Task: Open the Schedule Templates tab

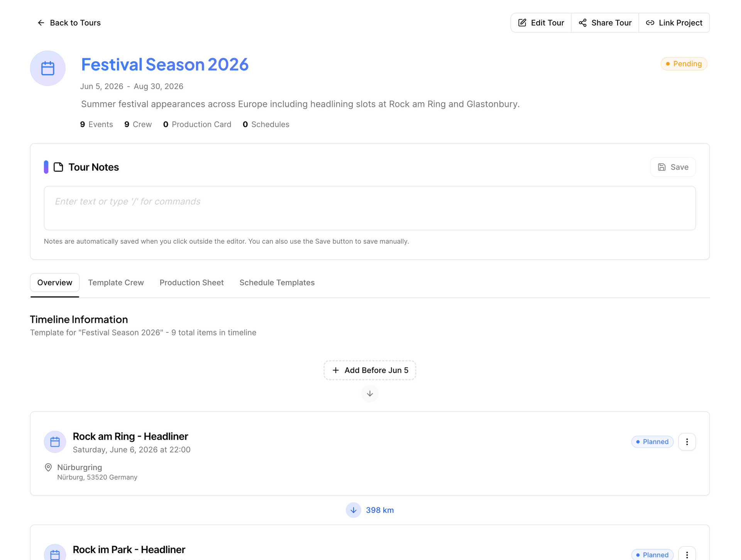Action: (277, 282)
